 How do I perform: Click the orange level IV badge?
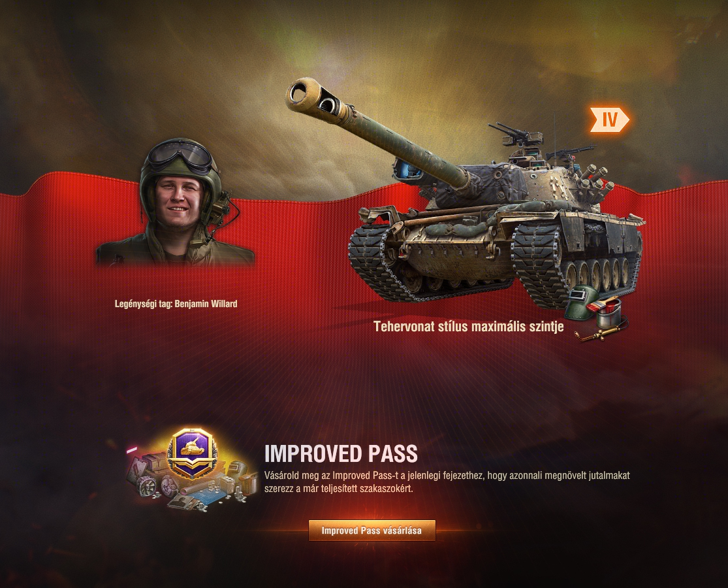pos(610,120)
